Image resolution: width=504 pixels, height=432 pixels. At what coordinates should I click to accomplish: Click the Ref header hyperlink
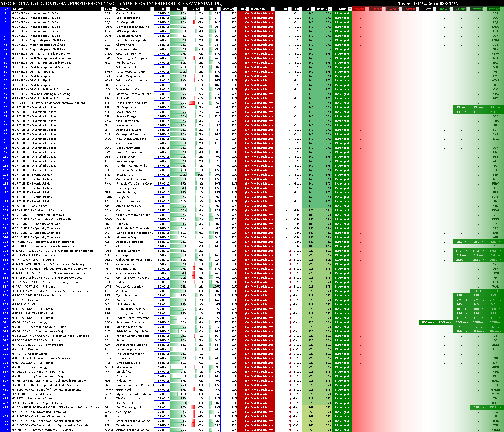5,9
